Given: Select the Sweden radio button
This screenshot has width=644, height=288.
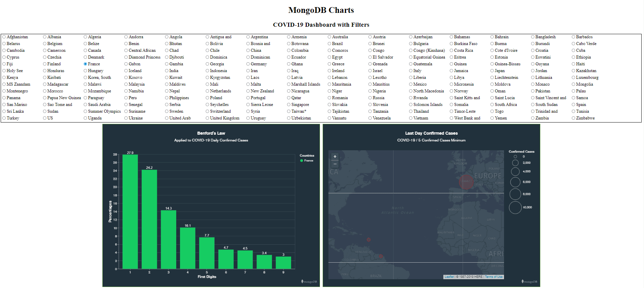Looking at the screenshot, I should tap(167, 111).
